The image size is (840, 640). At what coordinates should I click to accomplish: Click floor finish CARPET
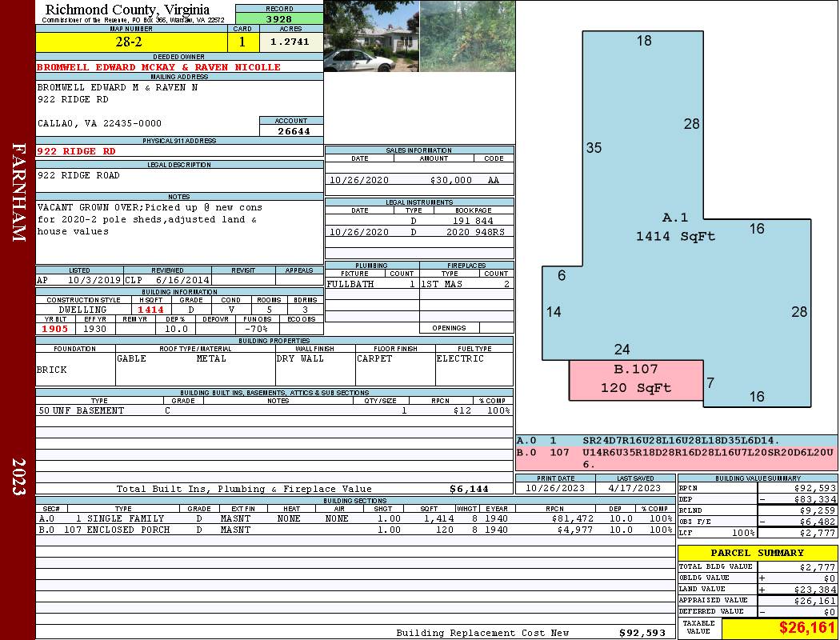[374, 358]
